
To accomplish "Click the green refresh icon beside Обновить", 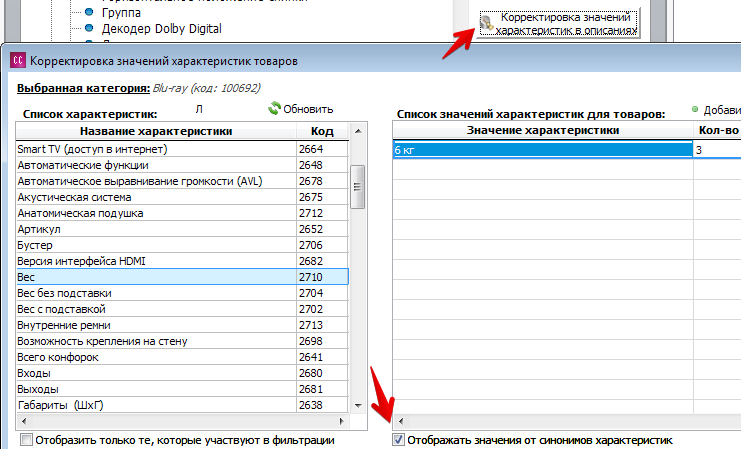I will [274, 108].
